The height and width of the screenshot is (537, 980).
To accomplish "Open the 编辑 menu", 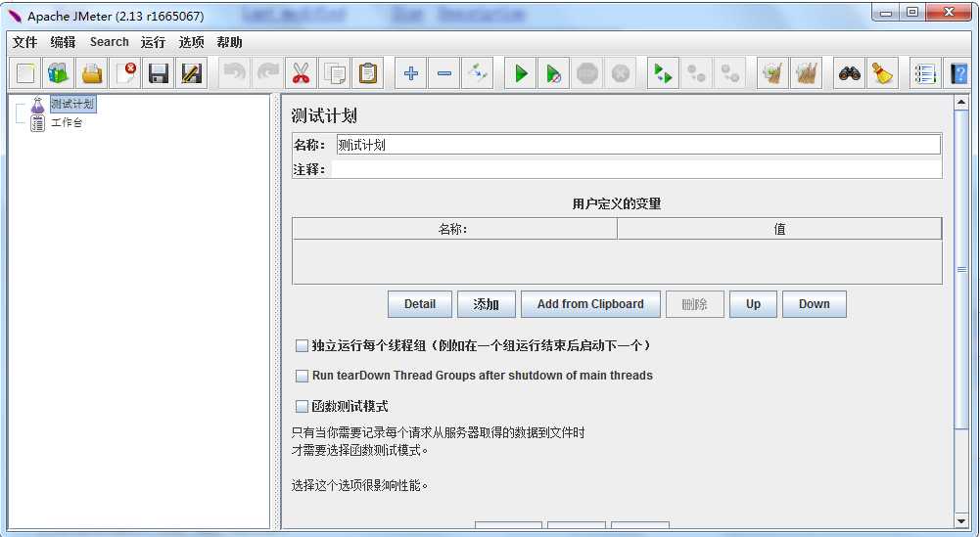I will (x=63, y=42).
